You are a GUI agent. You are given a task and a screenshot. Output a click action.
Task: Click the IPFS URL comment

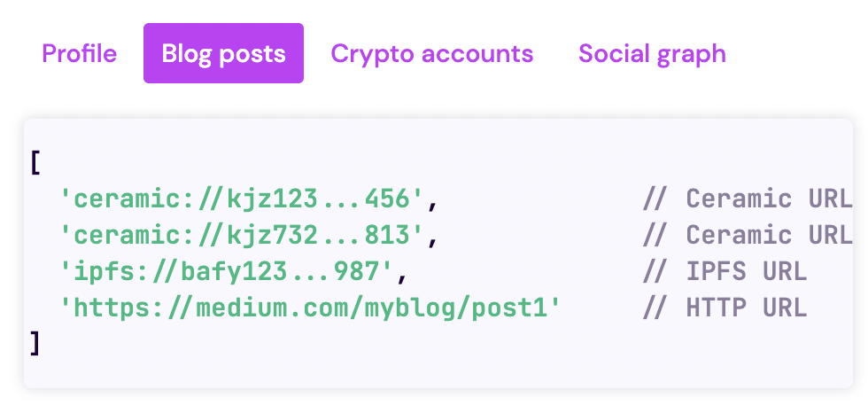pyautogui.click(x=725, y=272)
